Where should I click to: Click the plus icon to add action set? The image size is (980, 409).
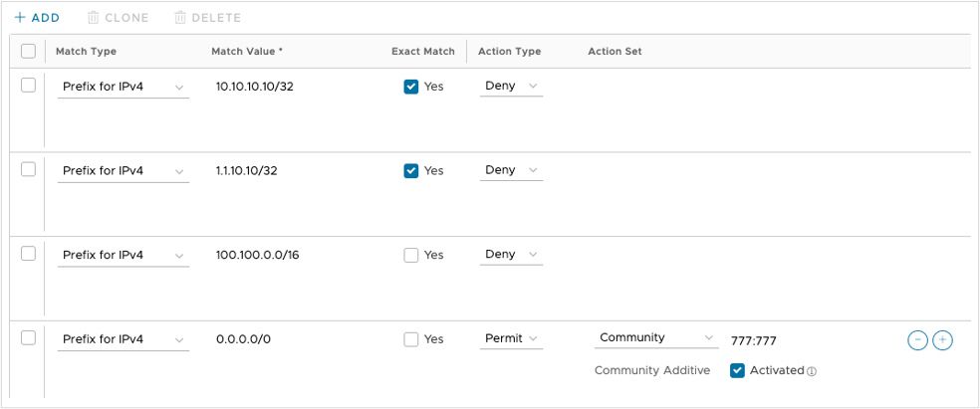[942, 340]
